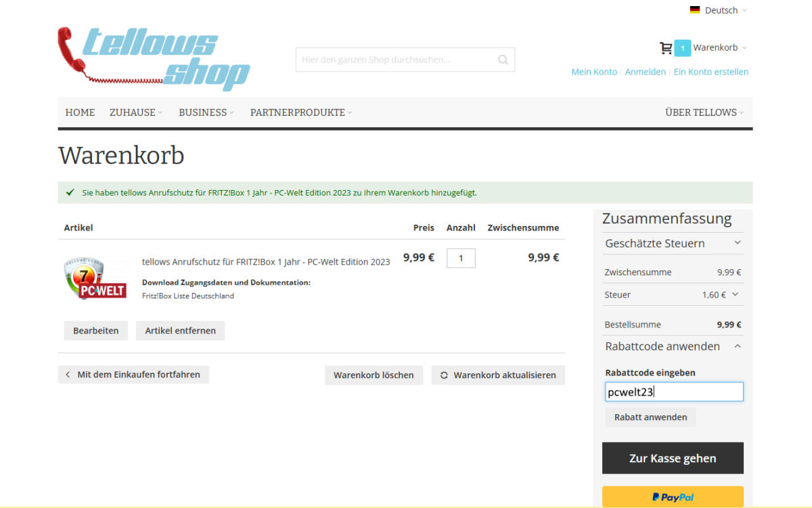
Task: Expand Geschätzte Steuern section
Action: click(x=673, y=243)
